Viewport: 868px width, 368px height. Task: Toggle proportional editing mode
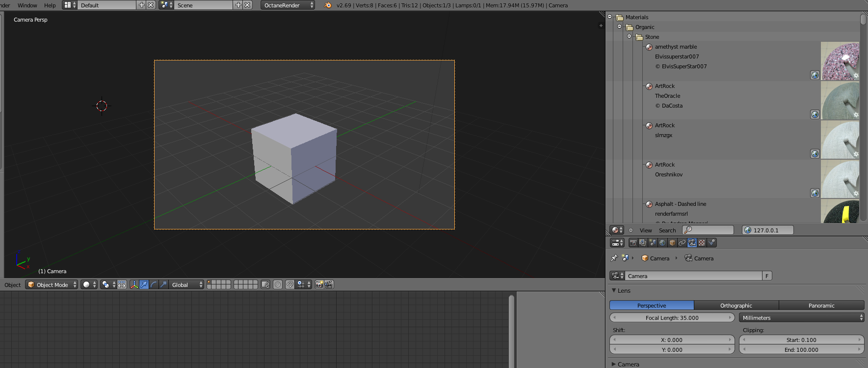point(278,284)
